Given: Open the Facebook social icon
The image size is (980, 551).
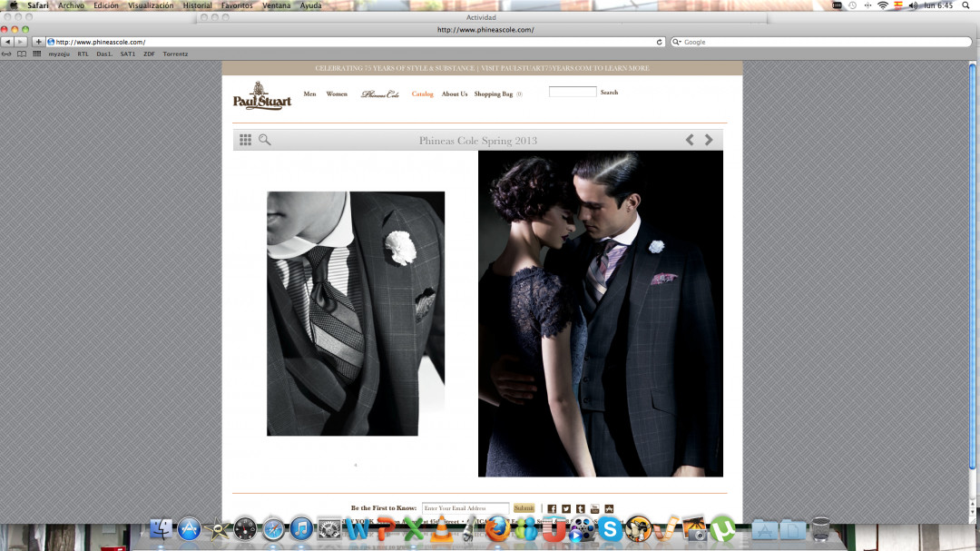Looking at the screenshot, I should pos(552,508).
